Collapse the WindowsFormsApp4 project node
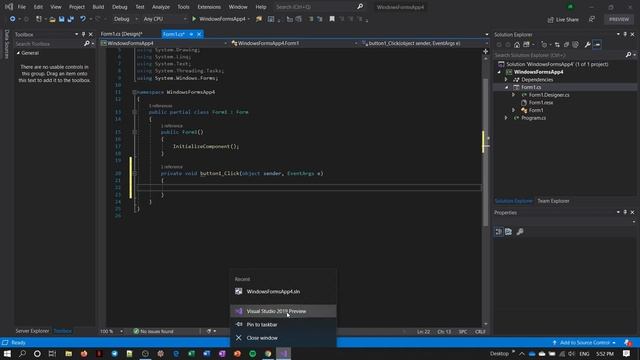Screen dimensions: 640x360 tap(499, 72)
